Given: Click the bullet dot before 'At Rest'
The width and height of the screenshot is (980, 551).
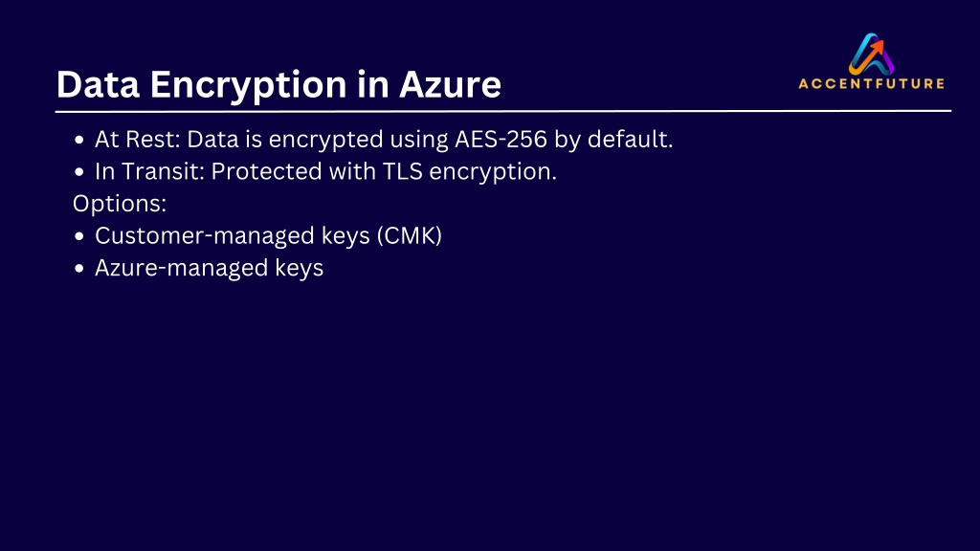Looking at the screenshot, I should point(78,140).
